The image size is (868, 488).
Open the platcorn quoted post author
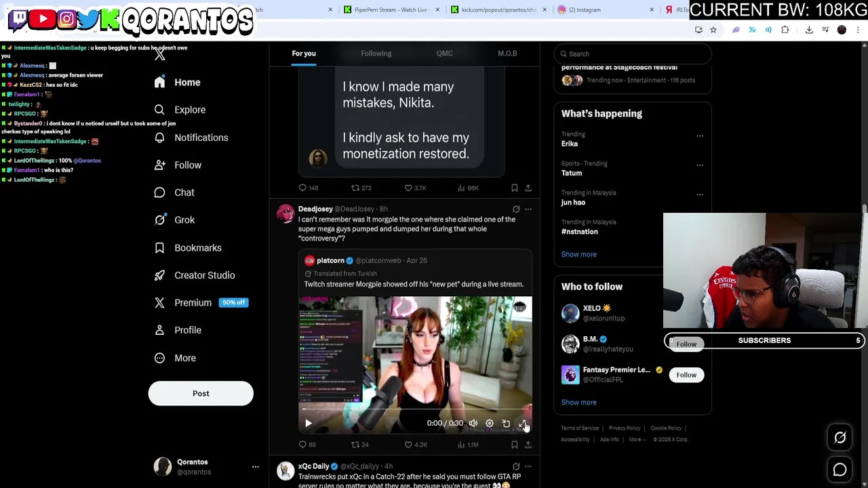(x=330, y=260)
